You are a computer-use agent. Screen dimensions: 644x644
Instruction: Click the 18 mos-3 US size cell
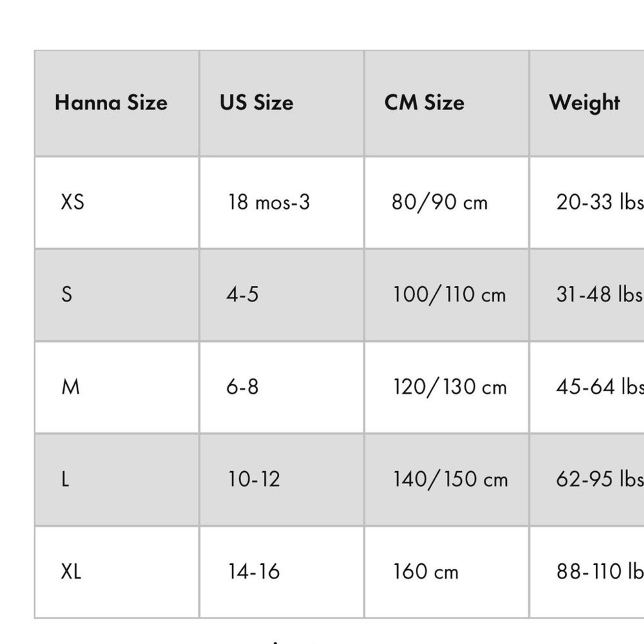pos(269,202)
